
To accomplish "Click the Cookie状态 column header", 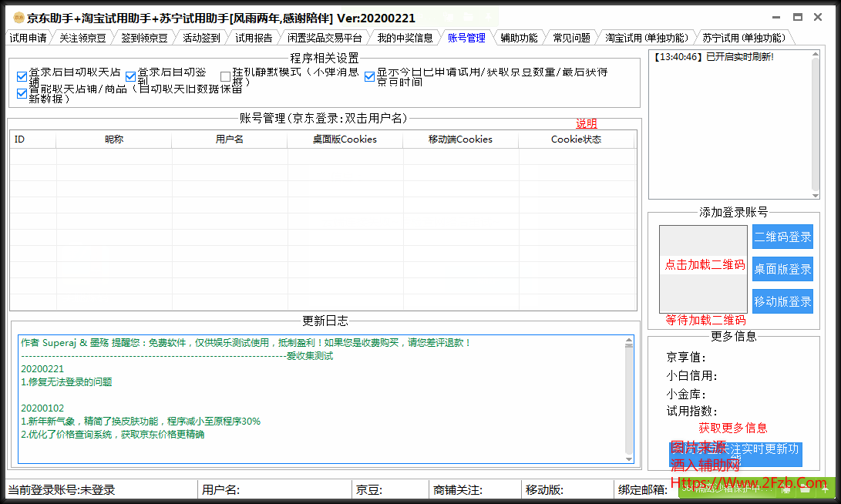I will 576,139.
